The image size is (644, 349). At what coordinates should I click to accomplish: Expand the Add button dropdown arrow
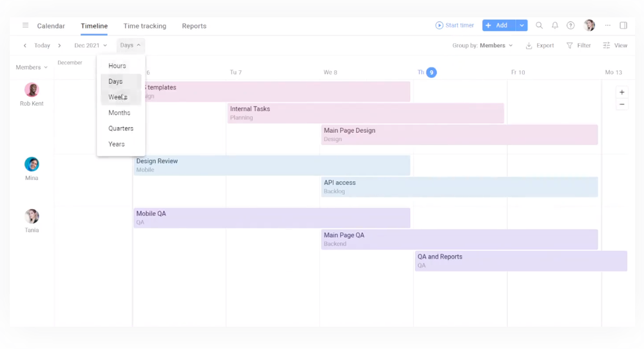point(522,26)
